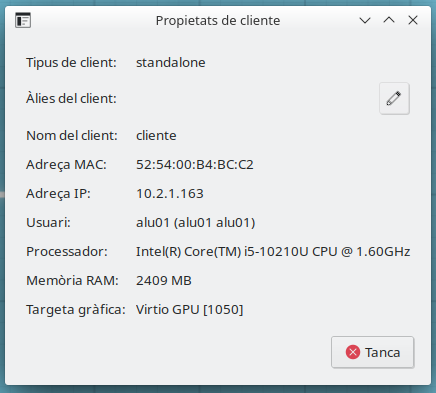Click the 'Tipus de client:' label
The image size is (436, 393).
71,63
